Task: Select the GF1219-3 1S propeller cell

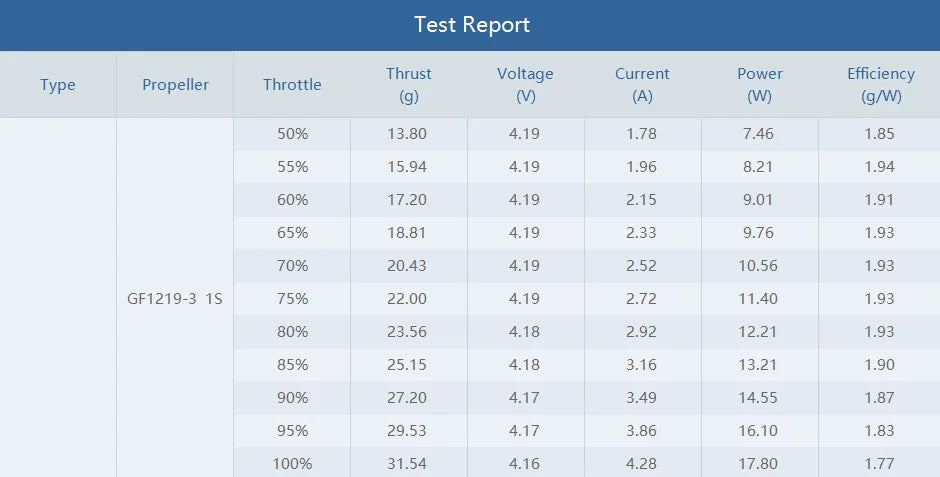Action: (175, 299)
